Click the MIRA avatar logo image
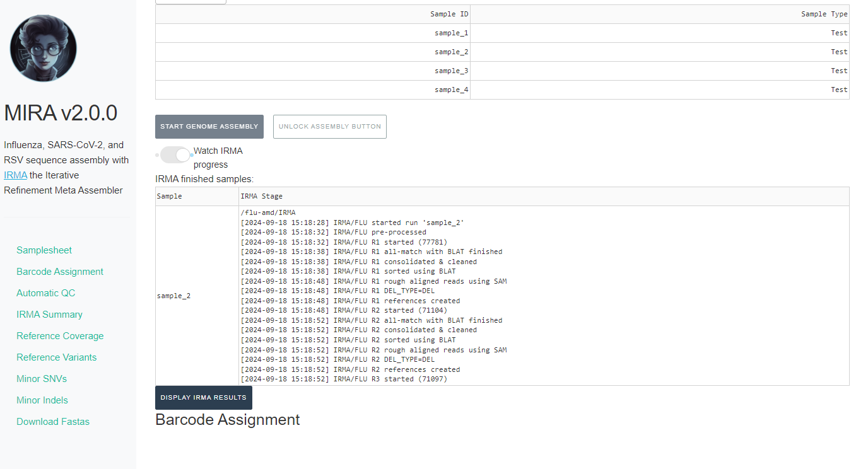 click(x=44, y=49)
